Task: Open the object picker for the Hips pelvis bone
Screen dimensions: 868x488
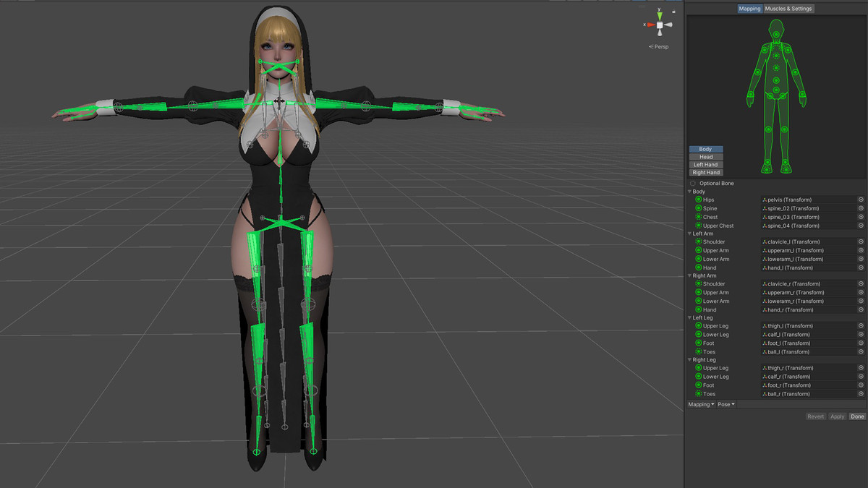Action: pos(860,200)
